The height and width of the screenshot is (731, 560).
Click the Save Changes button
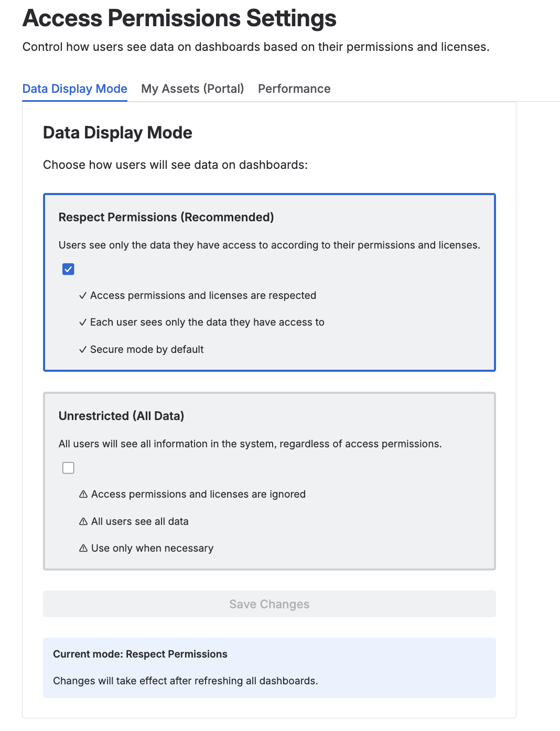(270, 604)
